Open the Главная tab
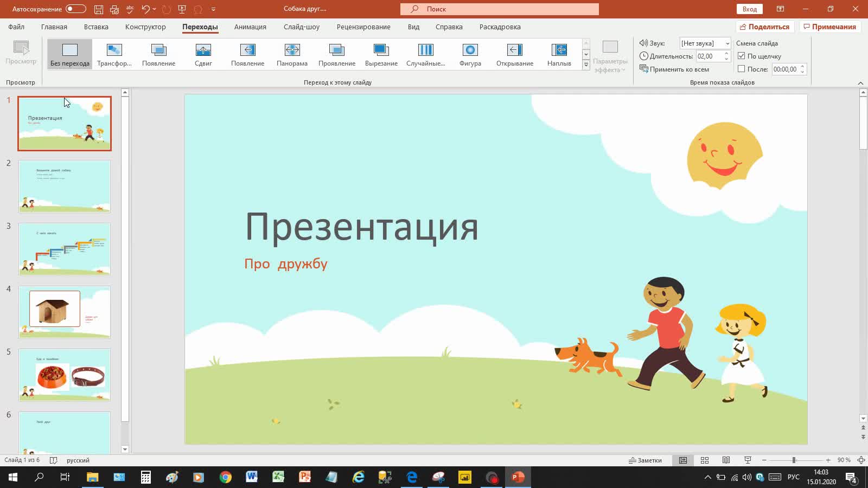 tap(54, 27)
